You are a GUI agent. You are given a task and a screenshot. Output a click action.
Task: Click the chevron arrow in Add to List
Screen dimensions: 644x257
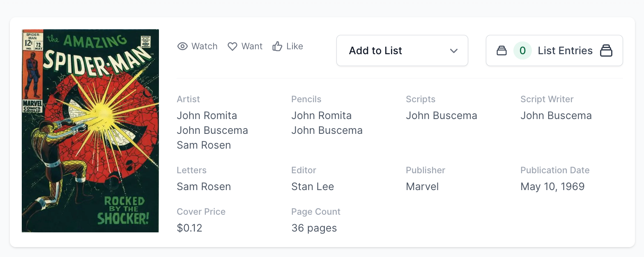pyautogui.click(x=453, y=50)
